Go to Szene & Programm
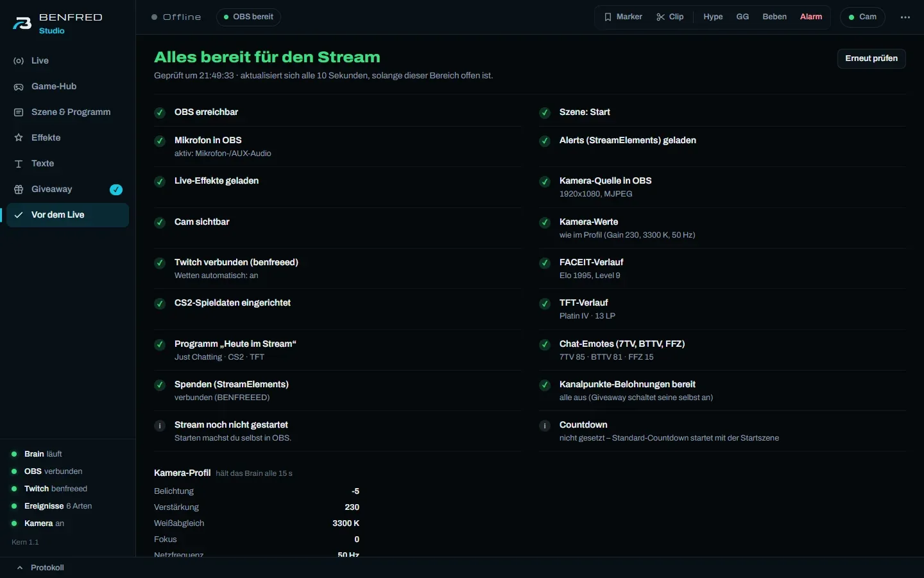 (67, 112)
